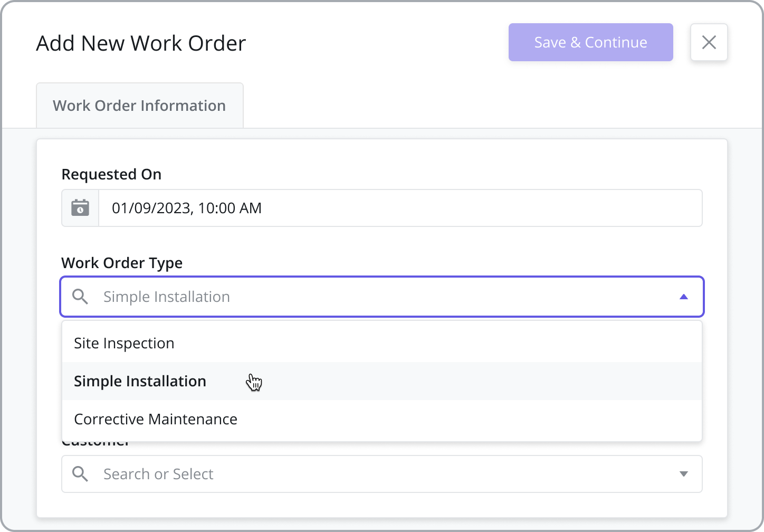The width and height of the screenshot is (764, 532).
Task: Click the 01/09/2023 timestamp text
Action: click(x=186, y=208)
